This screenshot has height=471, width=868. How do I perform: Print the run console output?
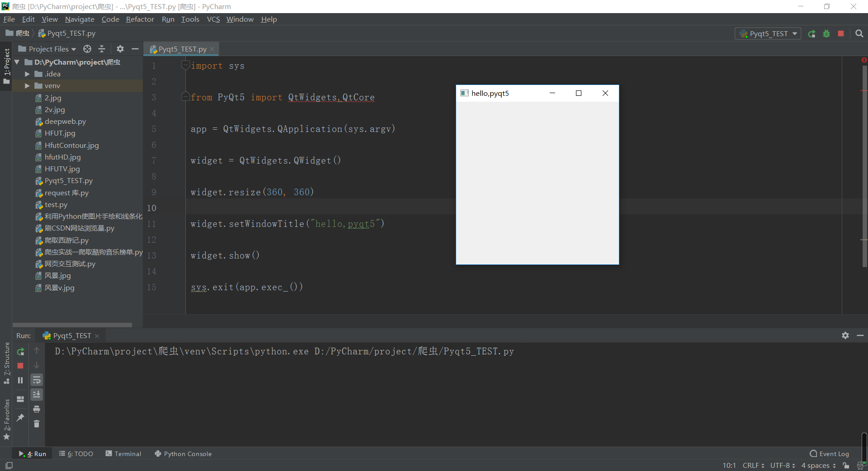[37, 410]
